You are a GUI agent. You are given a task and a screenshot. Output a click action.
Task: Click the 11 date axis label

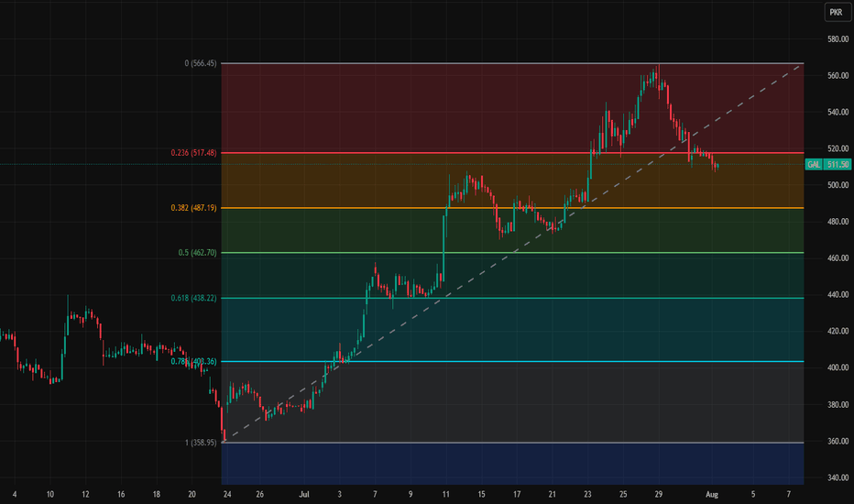pos(445,494)
